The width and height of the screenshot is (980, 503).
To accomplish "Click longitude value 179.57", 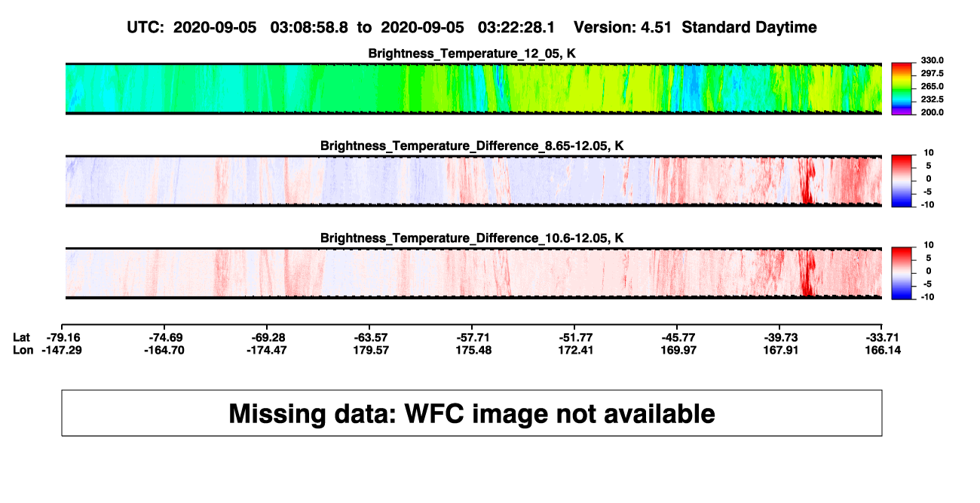I will click(x=371, y=350).
